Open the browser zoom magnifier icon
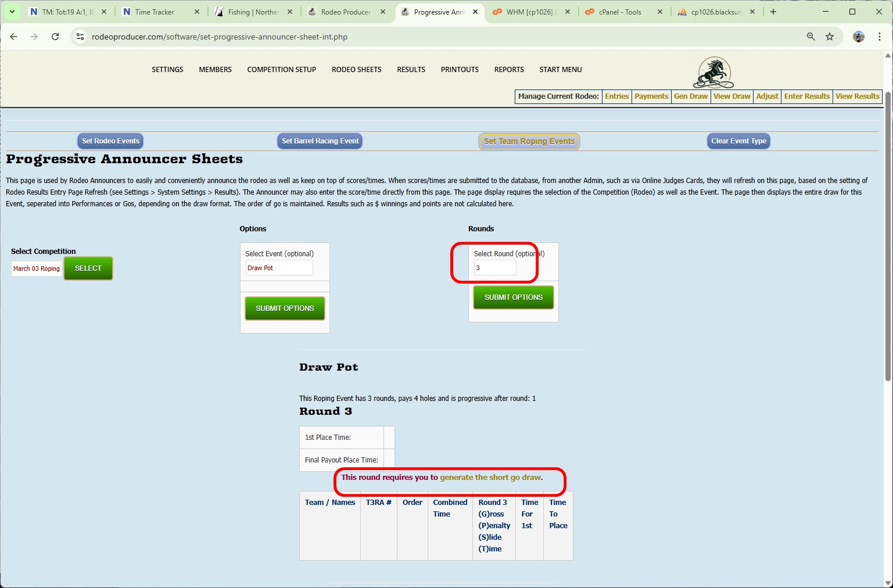Viewport: 893px width, 588px height. pos(810,37)
